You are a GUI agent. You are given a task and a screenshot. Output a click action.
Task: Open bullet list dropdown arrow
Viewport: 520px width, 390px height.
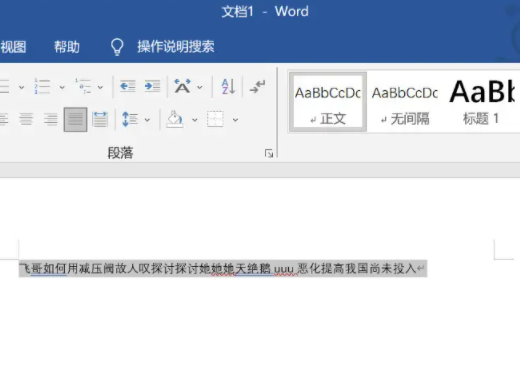pos(22,87)
